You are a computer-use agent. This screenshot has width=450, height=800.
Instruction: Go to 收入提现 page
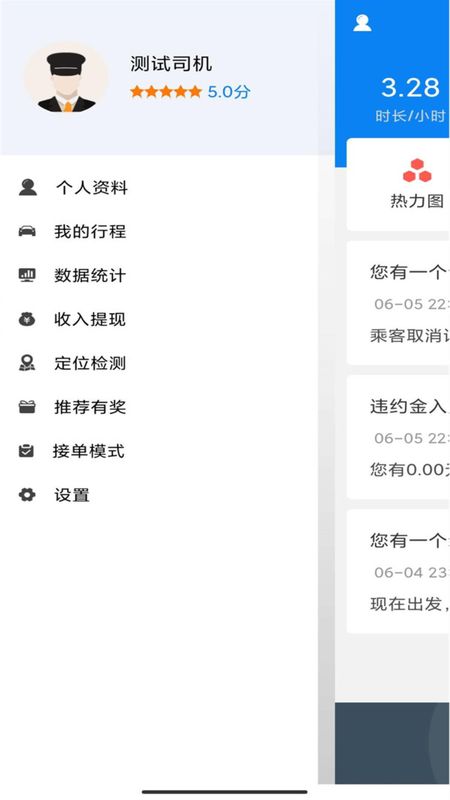point(158,319)
